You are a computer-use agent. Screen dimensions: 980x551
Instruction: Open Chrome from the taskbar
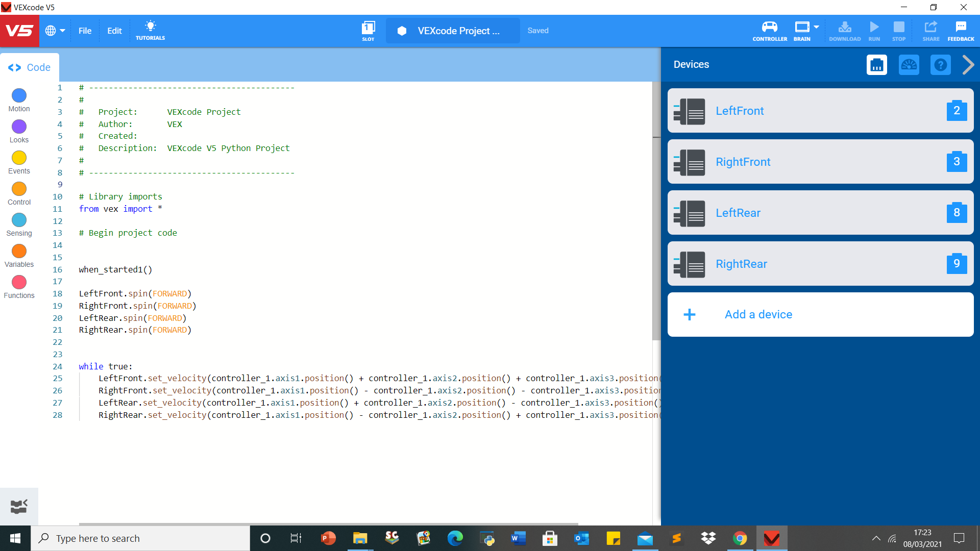[x=740, y=538]
